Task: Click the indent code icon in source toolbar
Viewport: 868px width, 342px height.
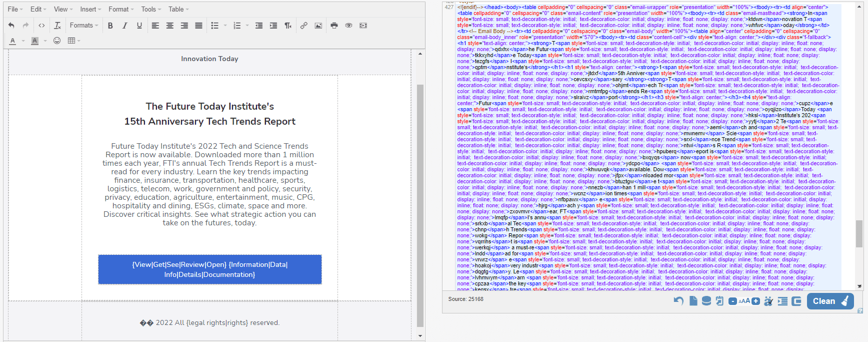Action: pyautogui.click(x=782, y=301)
